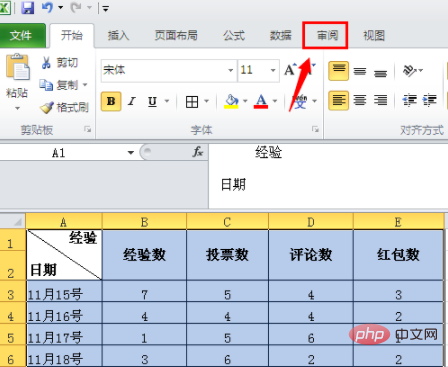The image size is (448, 367).
Task: Click 复制 (Copy) button
Action: [59, 85]
